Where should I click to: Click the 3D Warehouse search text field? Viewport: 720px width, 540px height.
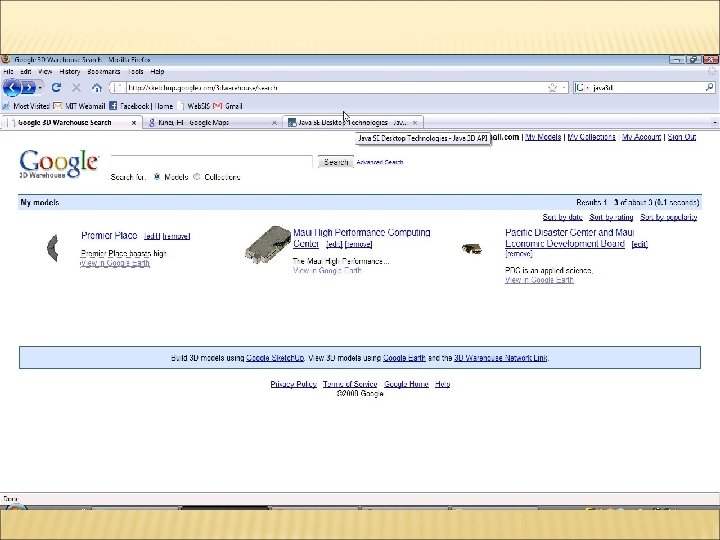point(212,162)
